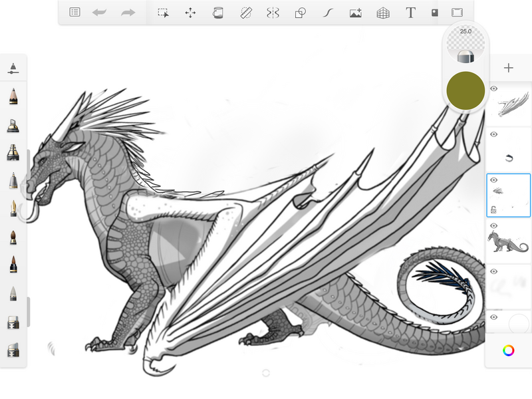Open the ruler guides tool
Image resolution: width=532 pixels, height=399 pixels.
point(245,13)
